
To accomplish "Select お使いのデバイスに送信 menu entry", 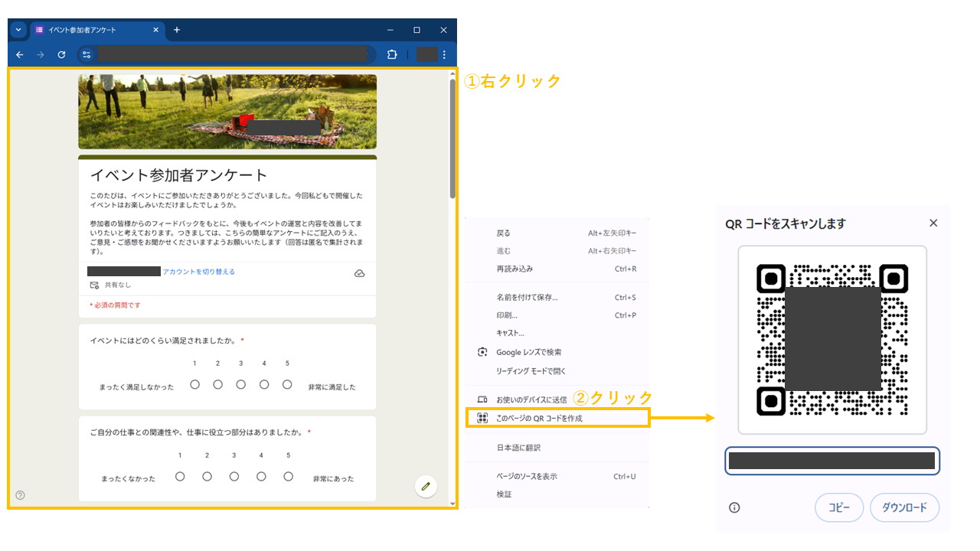I will pyautogui.click(x=557, y=399).
